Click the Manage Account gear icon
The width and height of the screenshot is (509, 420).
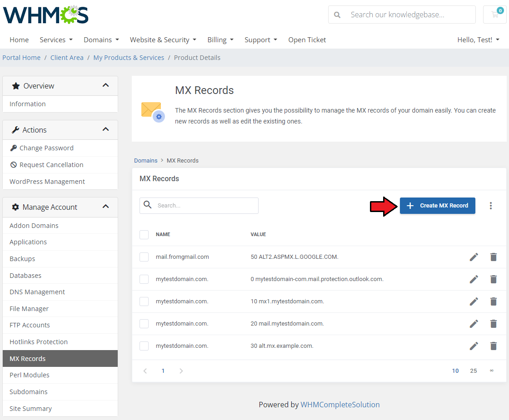pyautogui.click(x=15, y=207)
